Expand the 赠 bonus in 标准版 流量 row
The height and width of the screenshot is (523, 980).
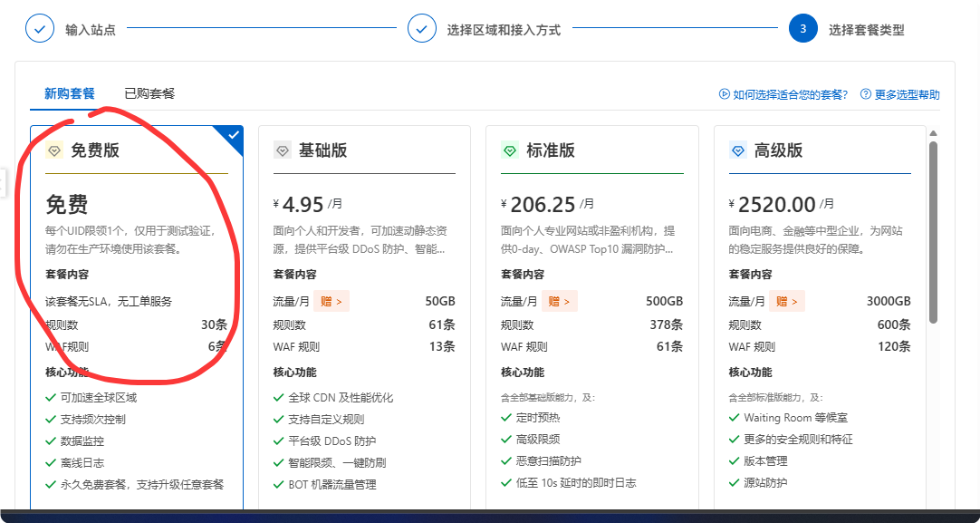pyautogui.click(x=559, y=301)
